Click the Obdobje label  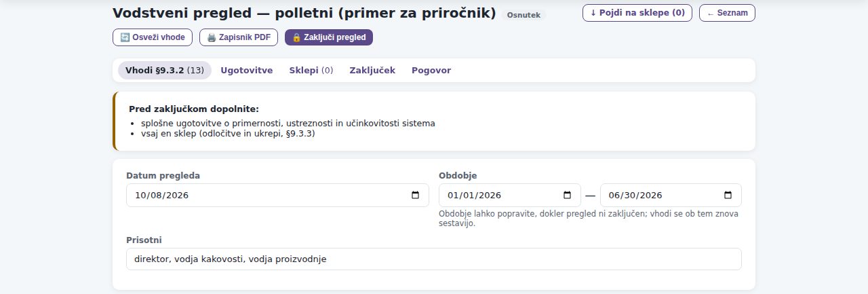point(458,176)
